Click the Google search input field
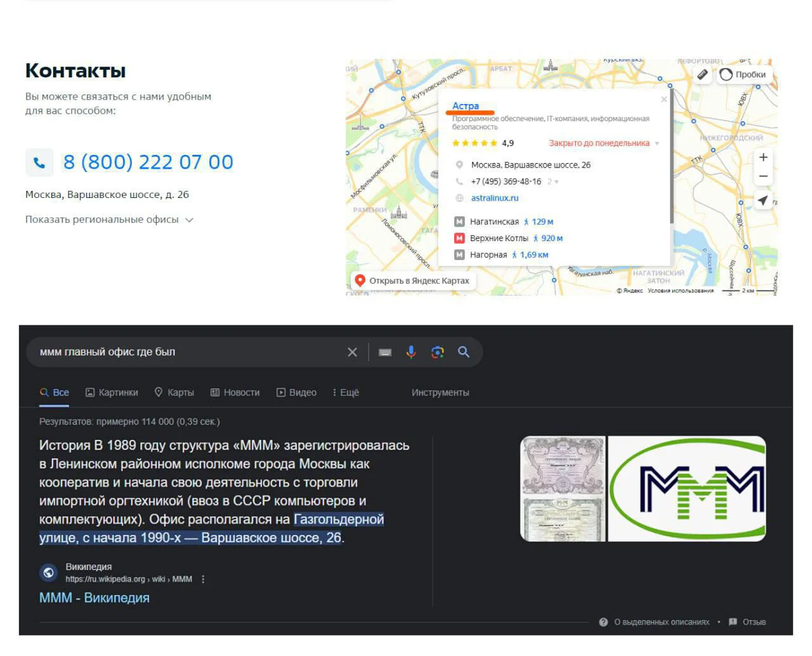The image size is (812, 656). point(190,352)
